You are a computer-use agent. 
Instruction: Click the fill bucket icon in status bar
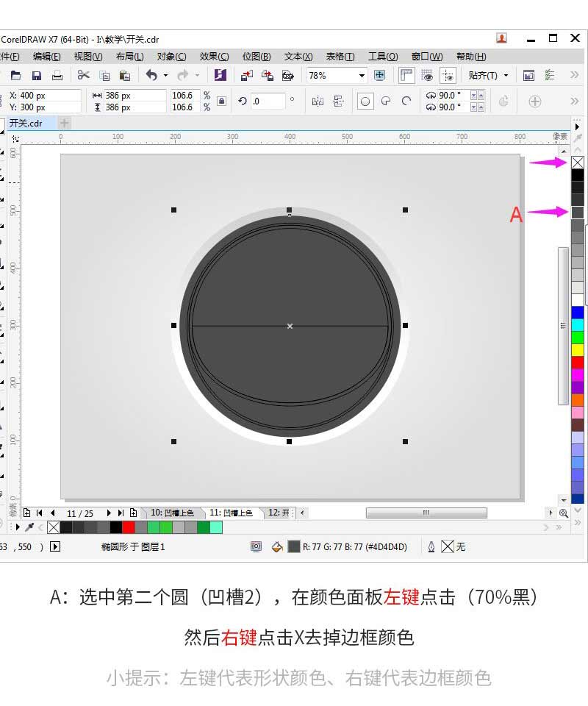(277, 546)
